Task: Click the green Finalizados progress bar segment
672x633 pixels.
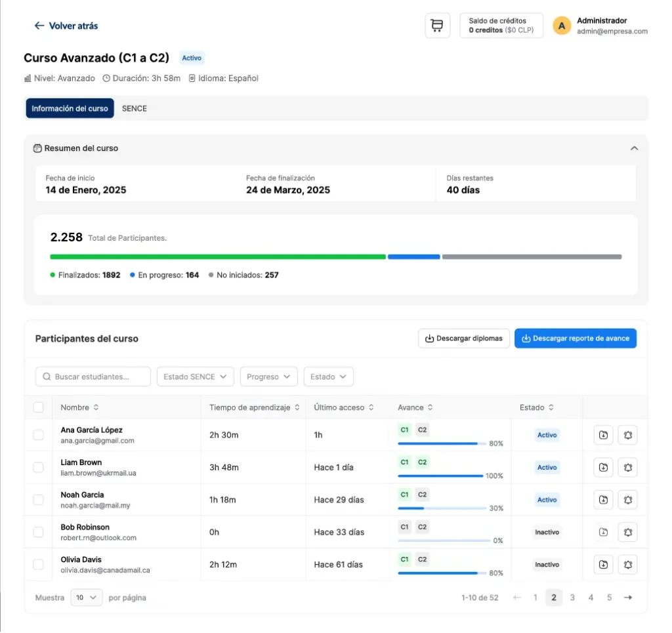Action: [217, 256]
